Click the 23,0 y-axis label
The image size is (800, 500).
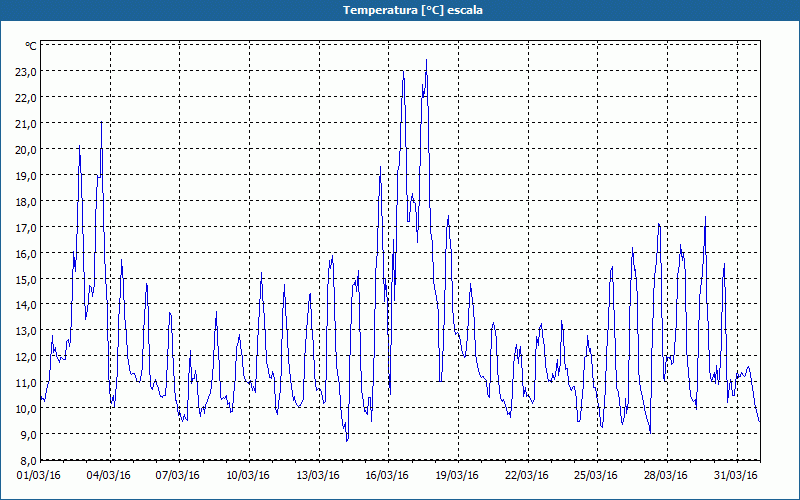click(x=27, y=72)
